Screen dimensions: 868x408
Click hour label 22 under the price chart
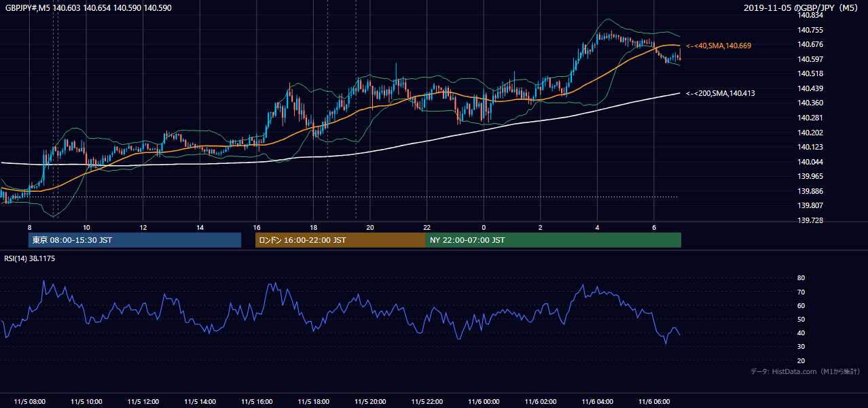pyautogui.click(x=427, y=227)
